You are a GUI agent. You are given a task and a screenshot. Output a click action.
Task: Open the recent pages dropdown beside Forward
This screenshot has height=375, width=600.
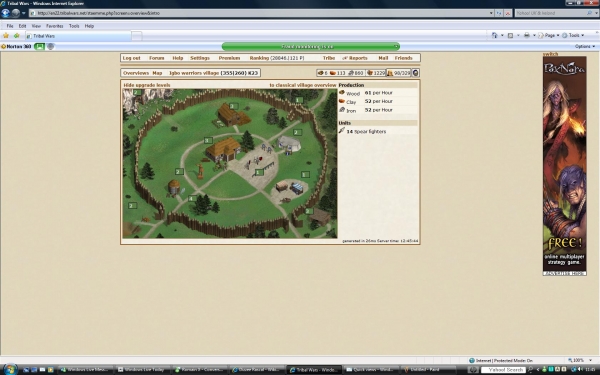click(23, 13)
